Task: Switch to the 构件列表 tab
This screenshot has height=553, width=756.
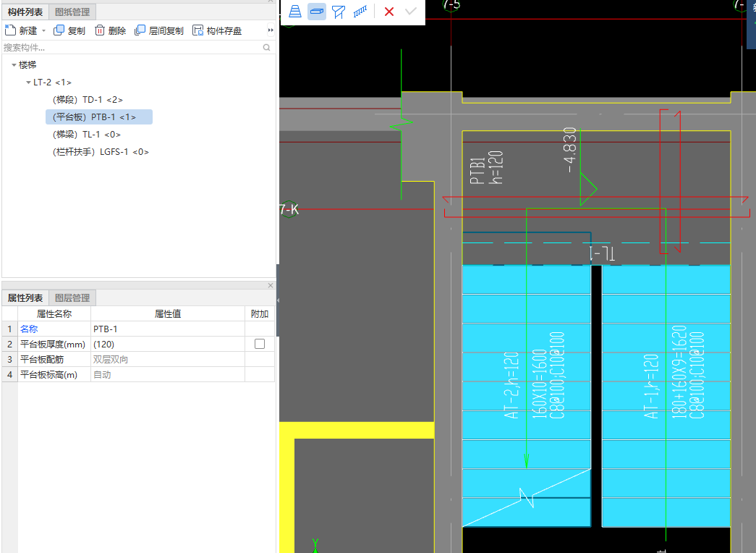Action: pos(25,12)
